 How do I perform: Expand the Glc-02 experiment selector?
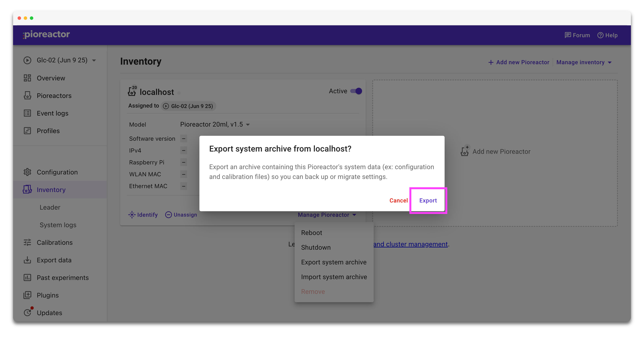(x=94, y=60)
